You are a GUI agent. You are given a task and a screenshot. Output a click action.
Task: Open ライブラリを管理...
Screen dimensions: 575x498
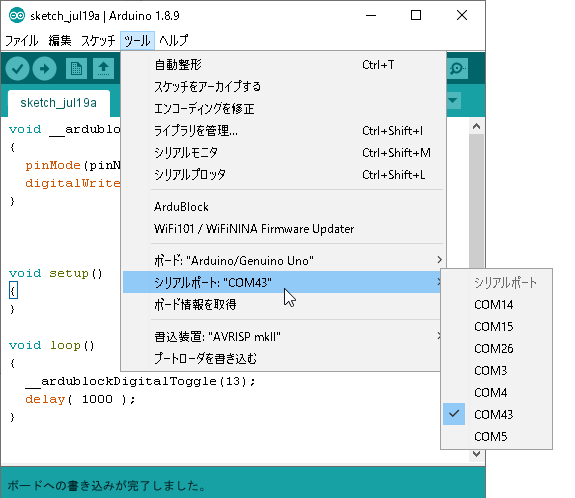pos(283,131)
